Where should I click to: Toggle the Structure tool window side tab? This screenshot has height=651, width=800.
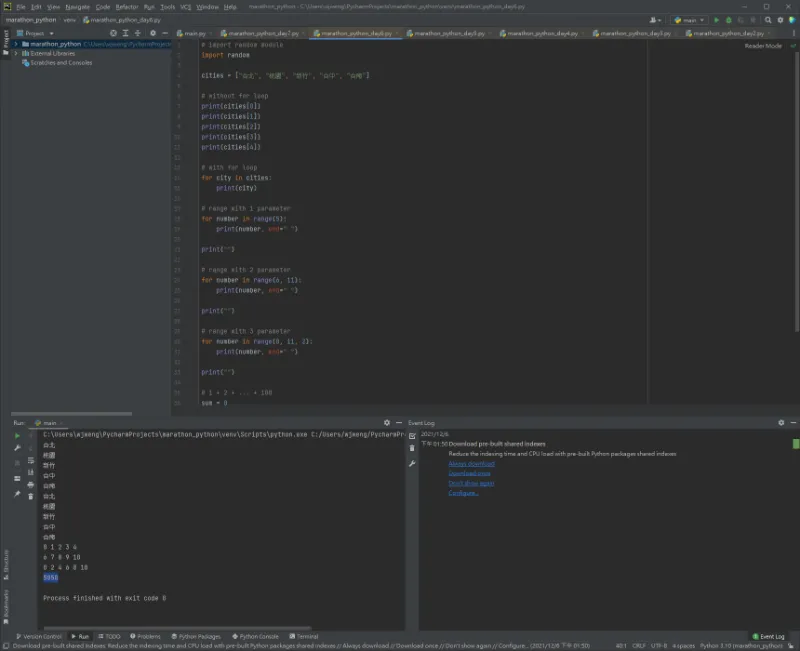(6, 564)
